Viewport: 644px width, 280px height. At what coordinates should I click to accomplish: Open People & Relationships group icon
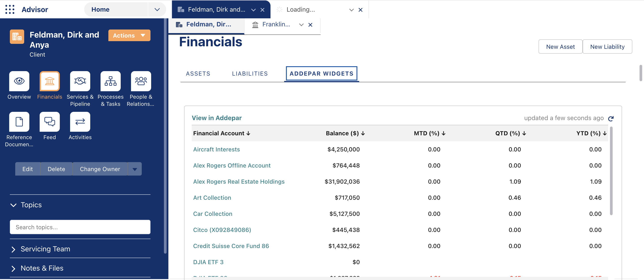[141, 81]
